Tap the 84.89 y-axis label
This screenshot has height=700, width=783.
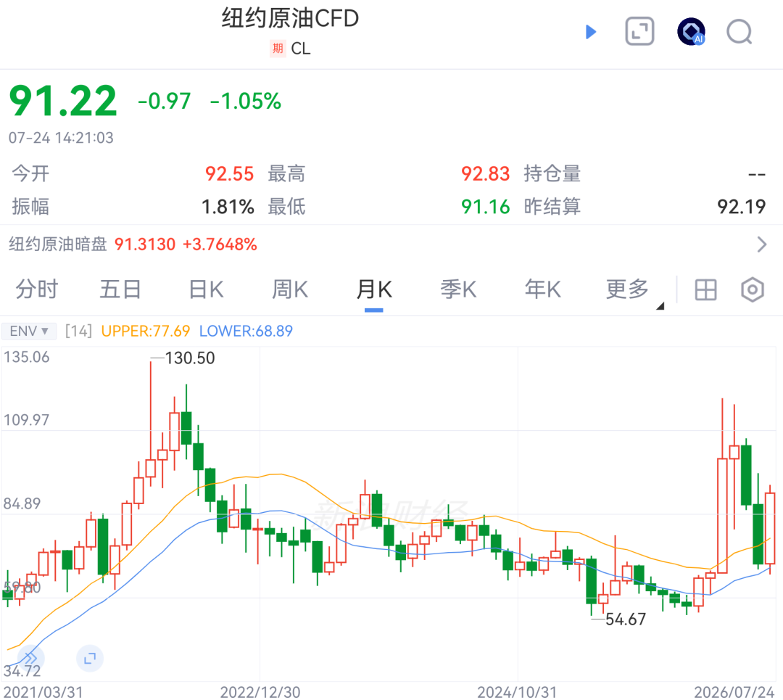[x=22, y=503]
